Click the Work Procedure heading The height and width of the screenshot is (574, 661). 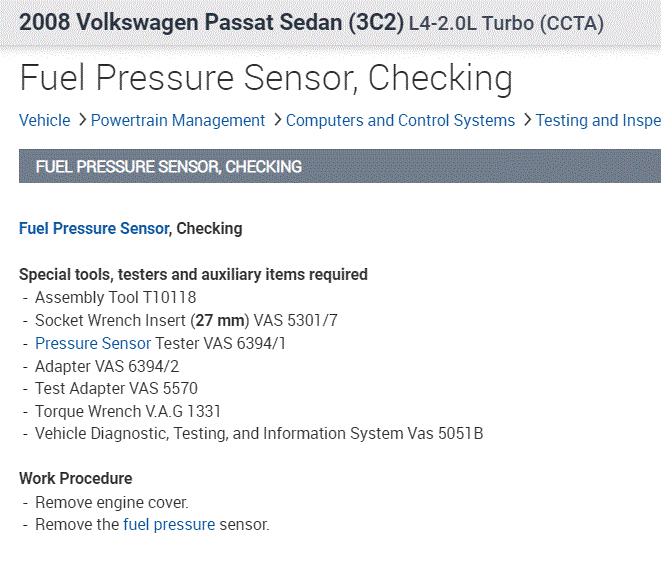76,479
